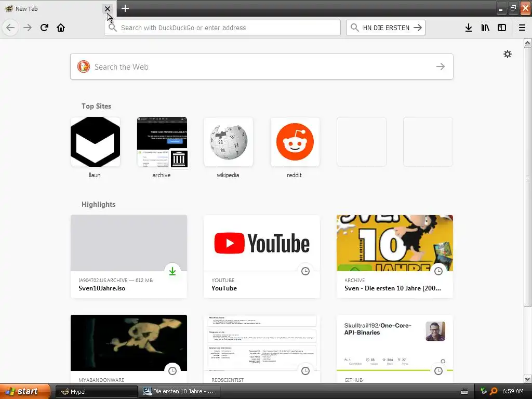
Task: Click the Search the Web field
Action: [x=262, y=66]
